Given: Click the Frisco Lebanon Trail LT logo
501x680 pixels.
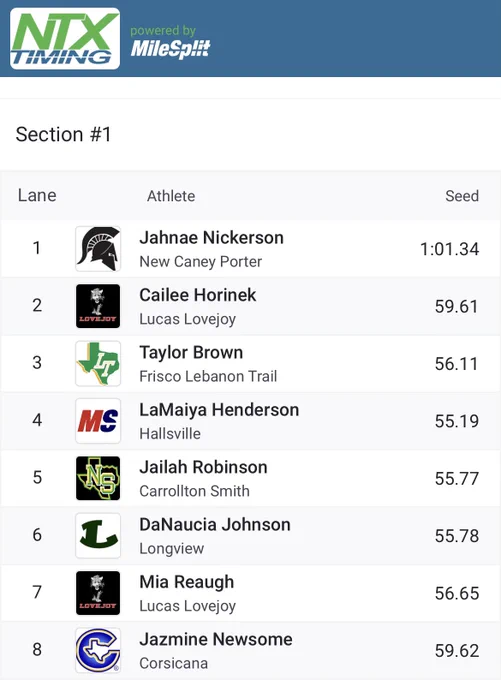Looking at the screenshot, I should [98, 363].
